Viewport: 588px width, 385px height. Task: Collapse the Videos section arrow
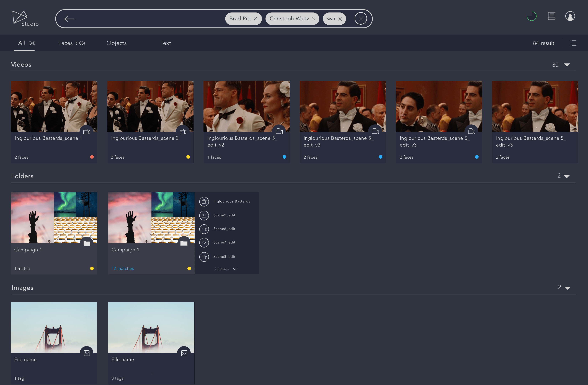click(567, 65)
